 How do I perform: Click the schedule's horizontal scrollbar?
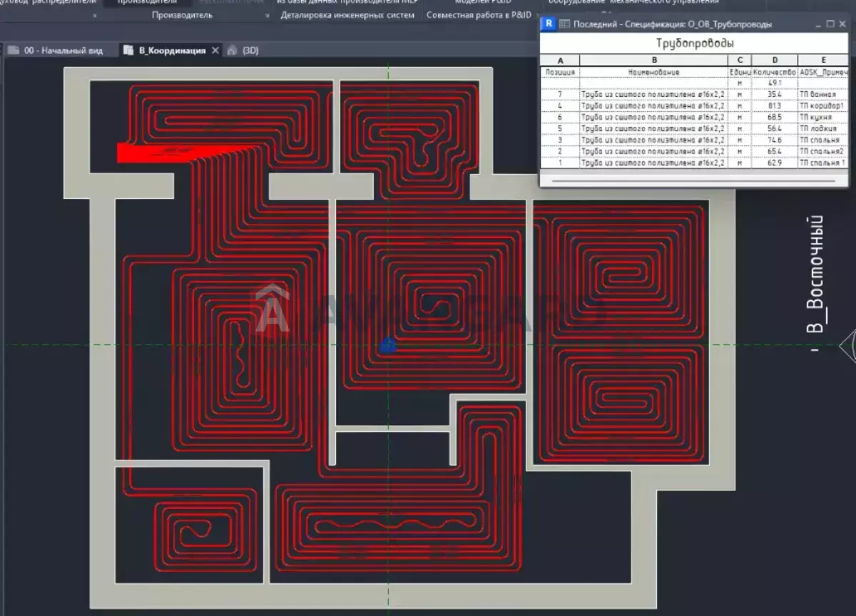pos(692,180)
